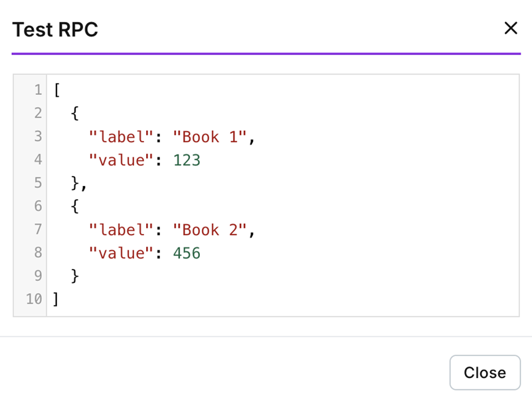This screenshot has width=532, height=398.
Task: Select line number 9 in the gutter
Action: [x=38, y=276]
